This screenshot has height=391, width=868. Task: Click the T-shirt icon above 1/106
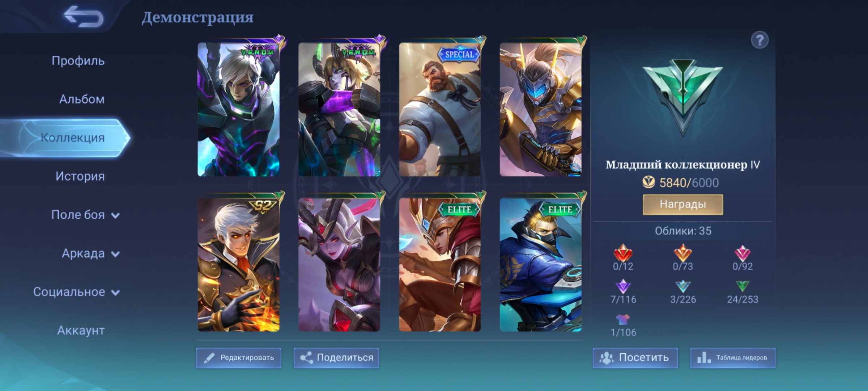click(x=623, y=319)
